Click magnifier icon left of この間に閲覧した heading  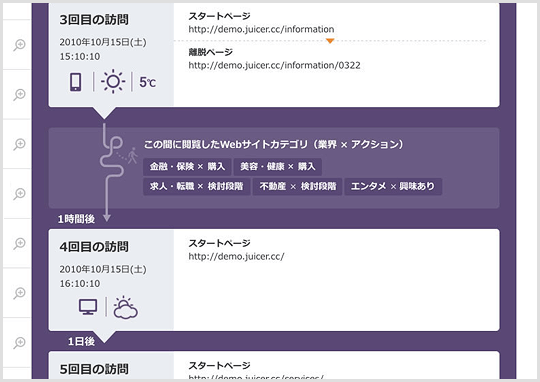(x=20, y=144)
